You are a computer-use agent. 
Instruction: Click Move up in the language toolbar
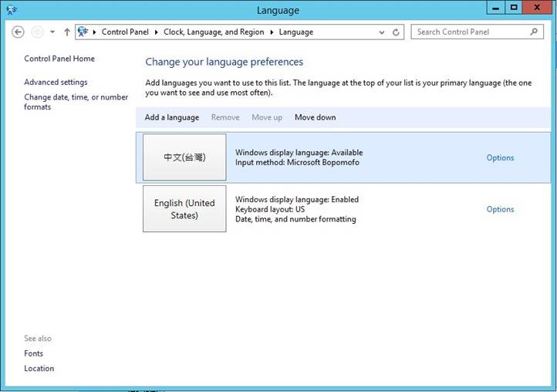(267, 117)
